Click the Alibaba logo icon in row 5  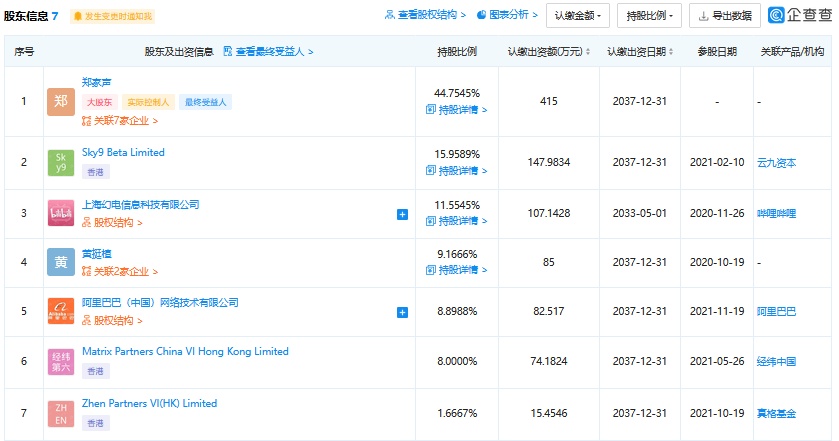(60, 311)
